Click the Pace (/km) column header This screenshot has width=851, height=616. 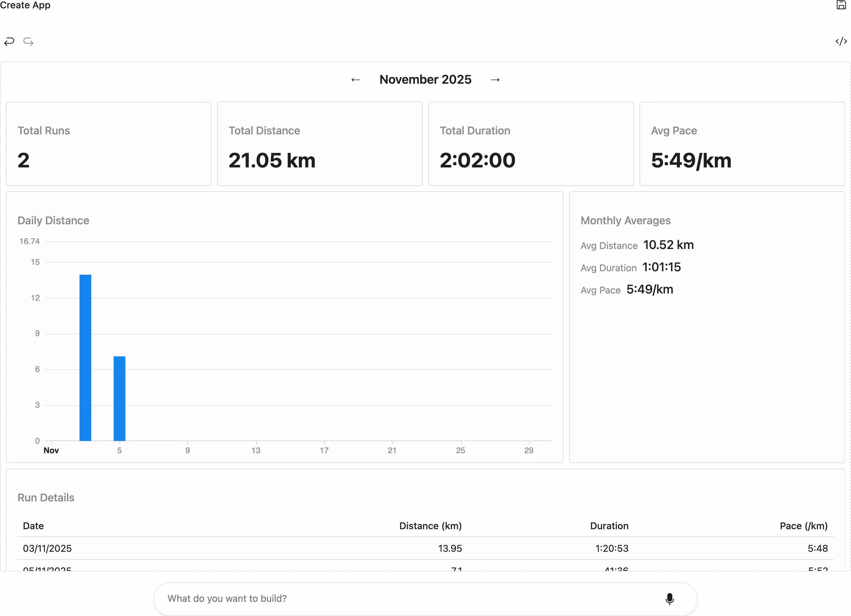coord(803,526)
